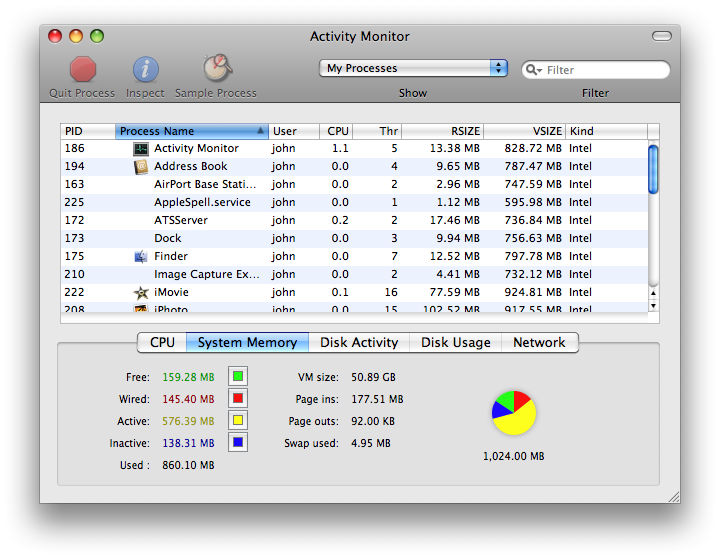The image size is (720, 558).
Task: Click the toolbar toggle pill button
Action: [x=662, y=36]
